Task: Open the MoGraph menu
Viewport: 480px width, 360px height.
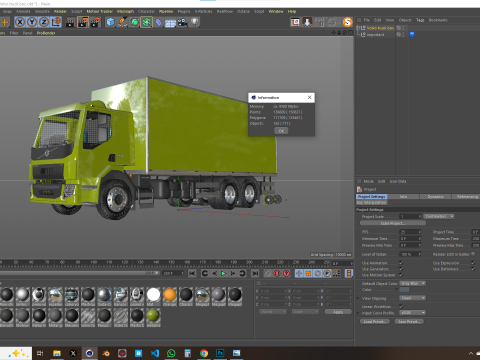Action: point(125,11)
